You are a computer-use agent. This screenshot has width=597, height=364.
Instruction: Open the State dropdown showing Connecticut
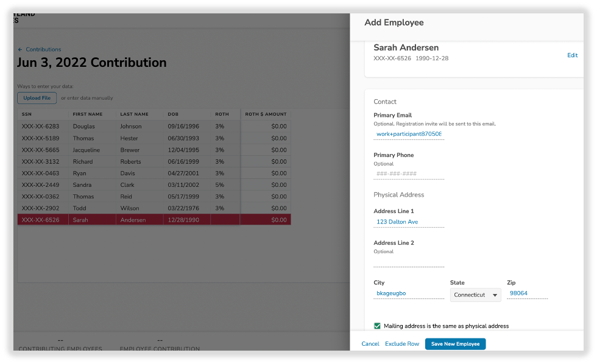[x=475, y=295]
